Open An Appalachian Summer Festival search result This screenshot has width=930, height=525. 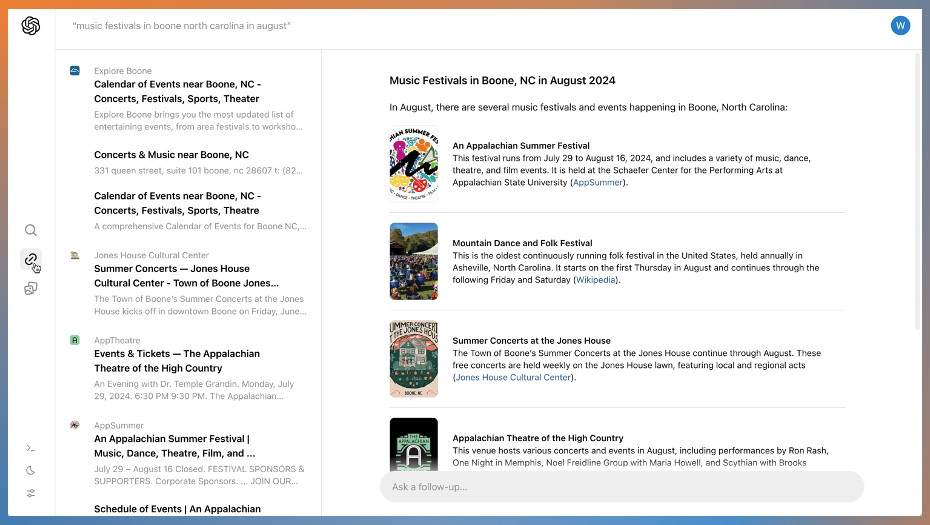[x=174, y=446]
